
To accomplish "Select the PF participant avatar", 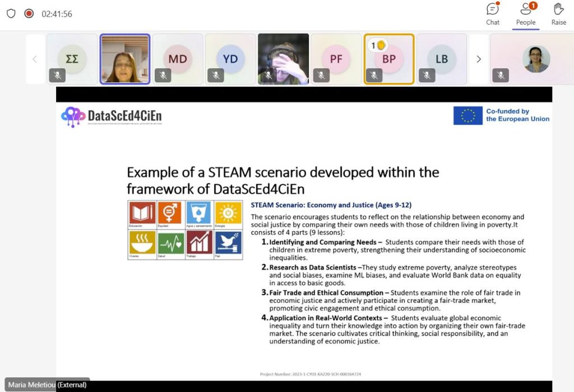I will coord(336,59).
